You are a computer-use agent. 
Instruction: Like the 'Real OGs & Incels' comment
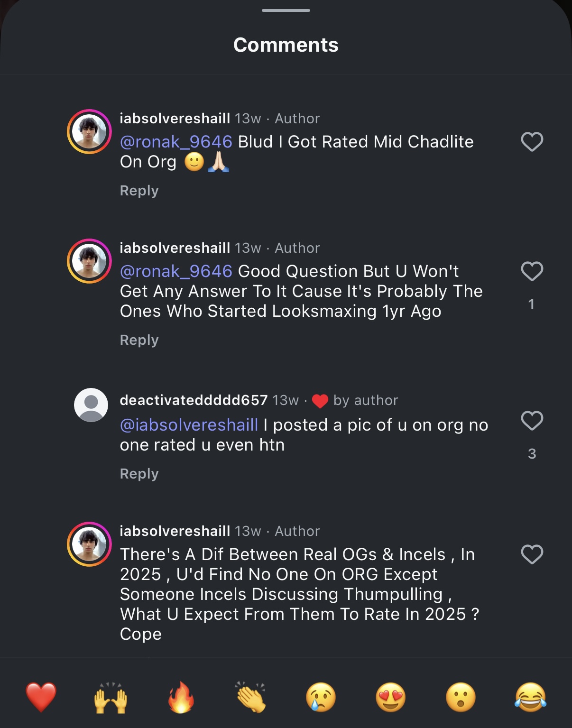point(532,554)
